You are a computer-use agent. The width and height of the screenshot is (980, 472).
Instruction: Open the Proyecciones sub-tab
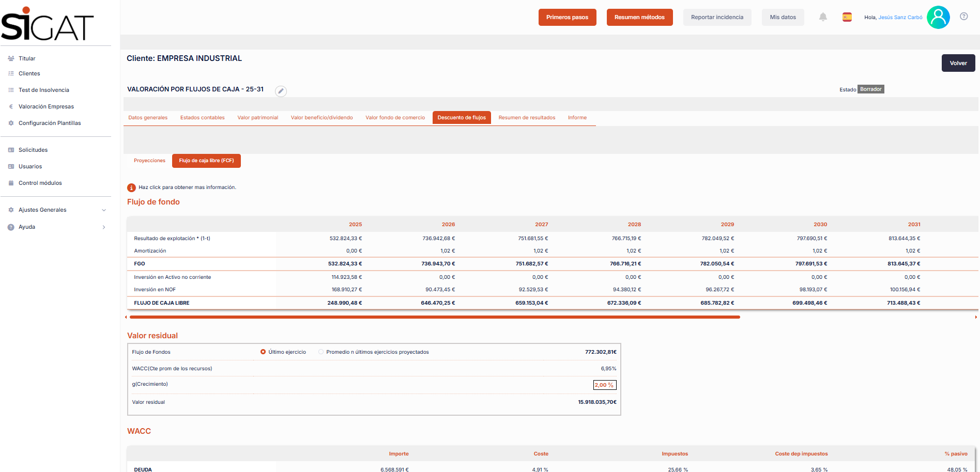pyautogui.click(x=149, y=161)
